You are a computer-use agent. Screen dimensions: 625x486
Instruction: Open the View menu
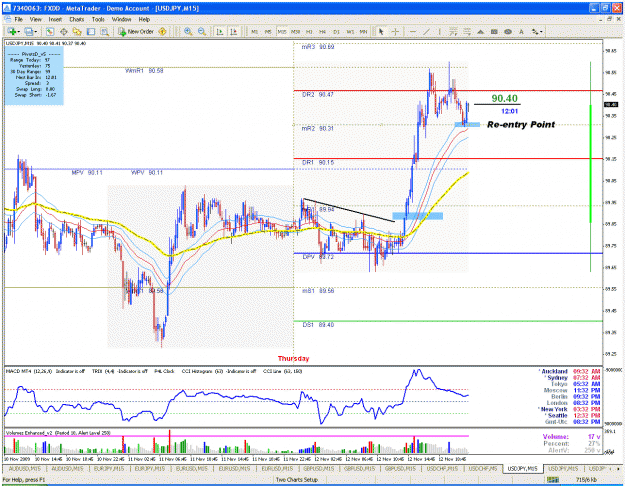click(x=35, y=19)
